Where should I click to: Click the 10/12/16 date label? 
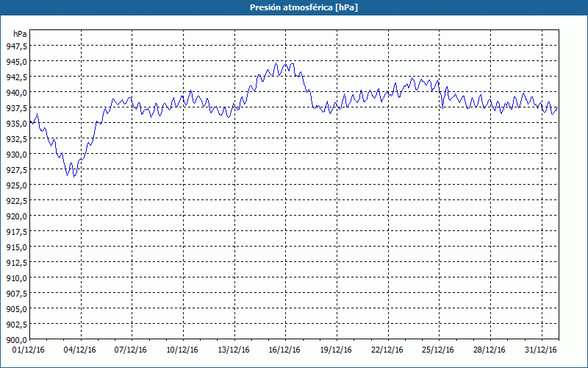pos(182,350)
